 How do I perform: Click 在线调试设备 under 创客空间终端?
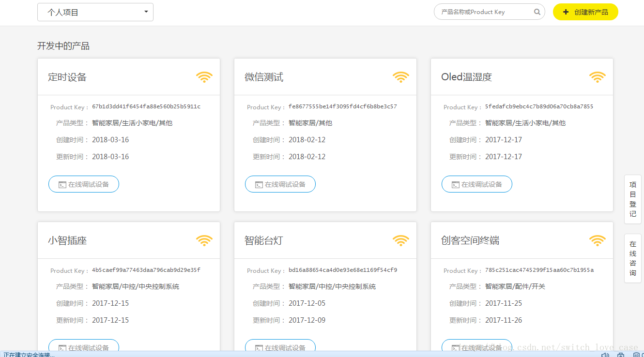click(x=476, y=347)
